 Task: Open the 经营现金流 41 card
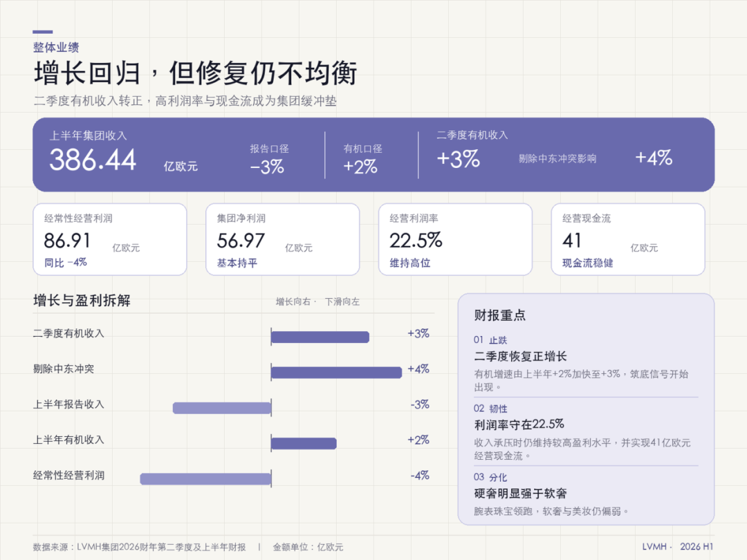coord(628,239)
